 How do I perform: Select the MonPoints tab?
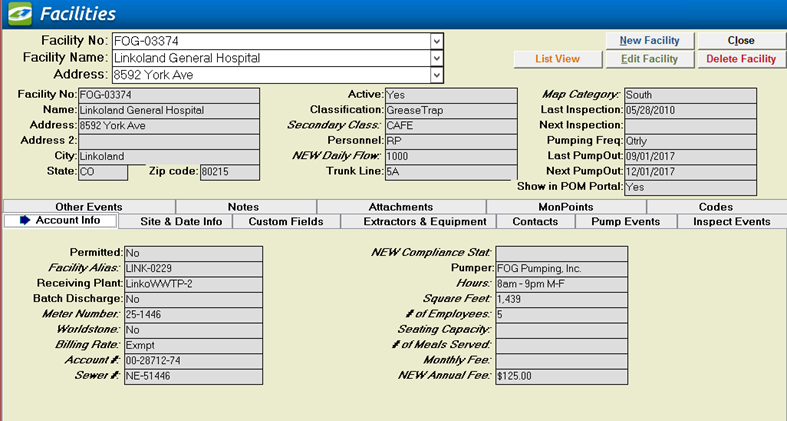pyautogui.click(x=566, y=207)
